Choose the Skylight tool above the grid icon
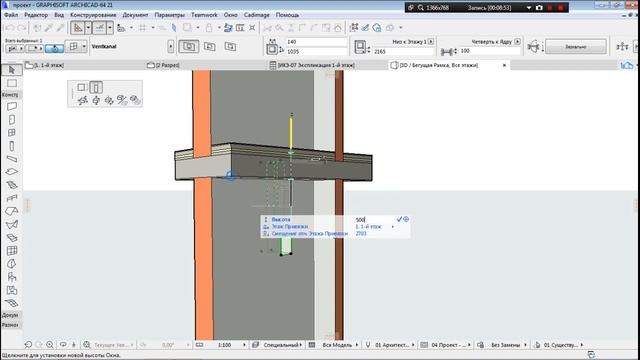Image resolution: width=640 pixels, height=360 pixels. [11, 237]
